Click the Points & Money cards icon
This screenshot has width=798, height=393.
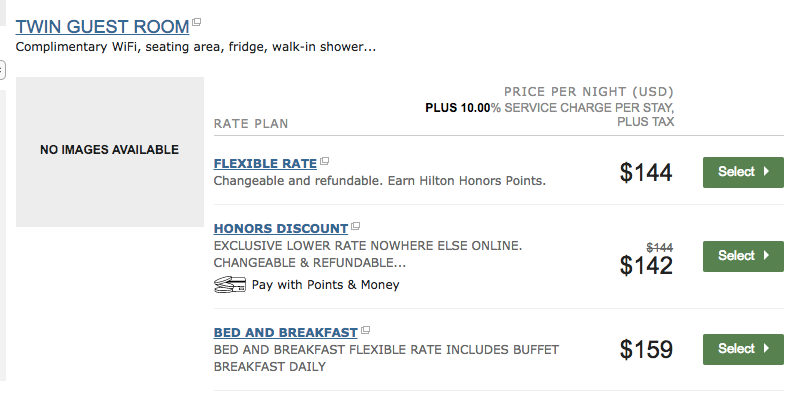pyautogui.click(x=230, y=285)
